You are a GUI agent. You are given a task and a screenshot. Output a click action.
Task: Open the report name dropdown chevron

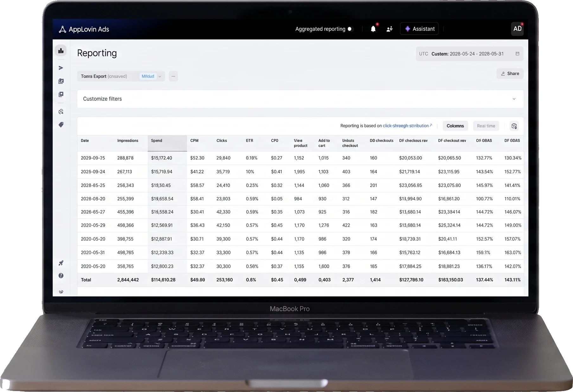pyautogui.click(x=160, y=76)
